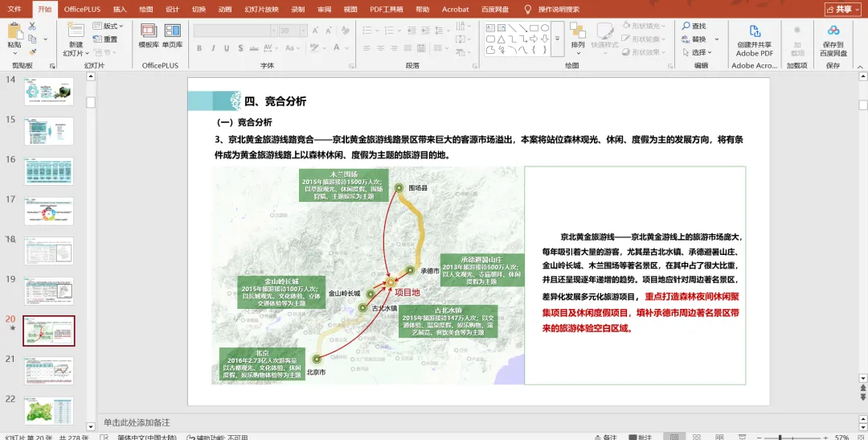868x440 pixels.
Task: Click the 57% zoom level
Action: 842,438
